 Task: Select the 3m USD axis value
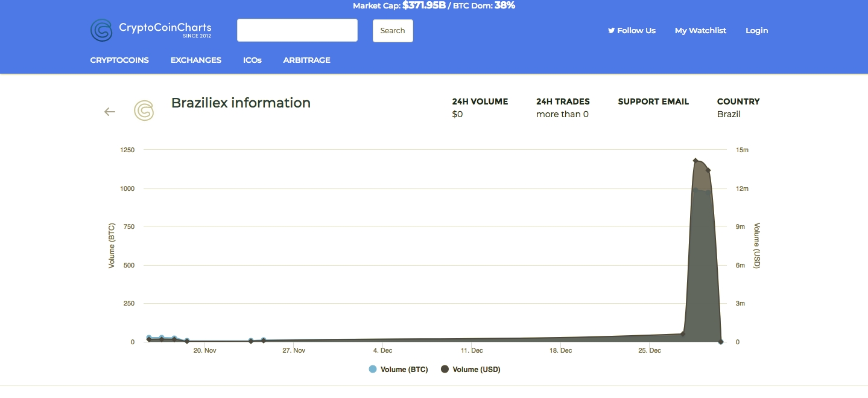pos(740,304)
